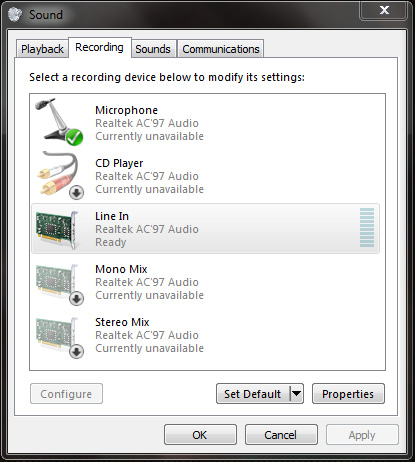Switch to the Playback tab

pyautogui.click(x=42, y=49)
